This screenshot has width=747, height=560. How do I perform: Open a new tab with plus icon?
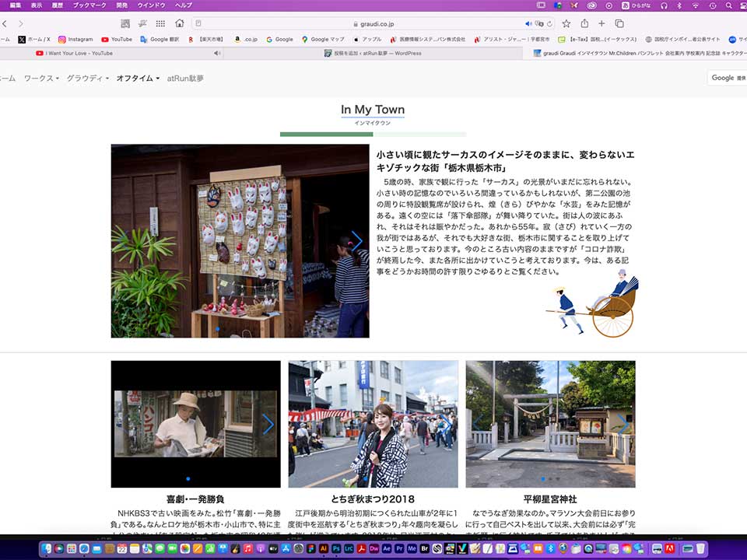pos(601,23)
